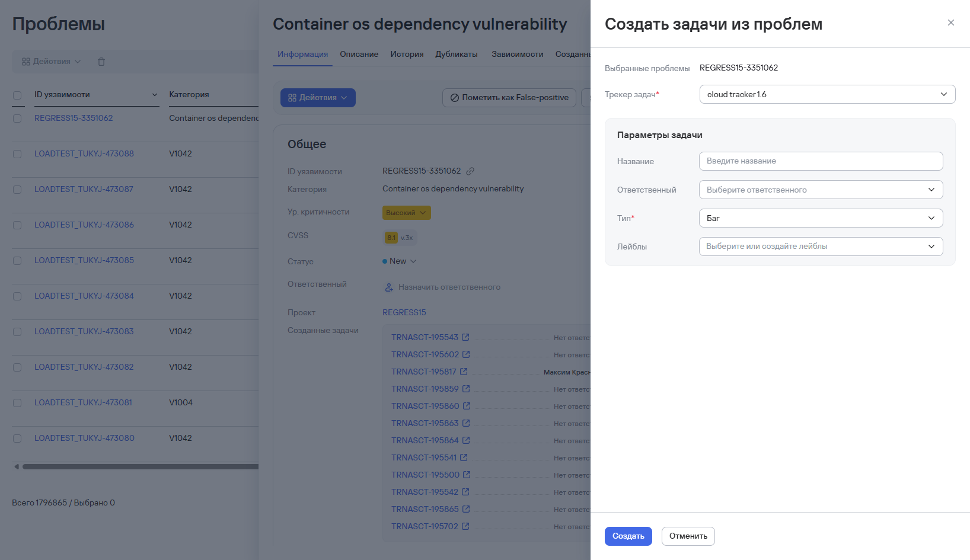
Task: Copy link icon next to REGRESS15-3351062
Action: (x=470, y=171)
